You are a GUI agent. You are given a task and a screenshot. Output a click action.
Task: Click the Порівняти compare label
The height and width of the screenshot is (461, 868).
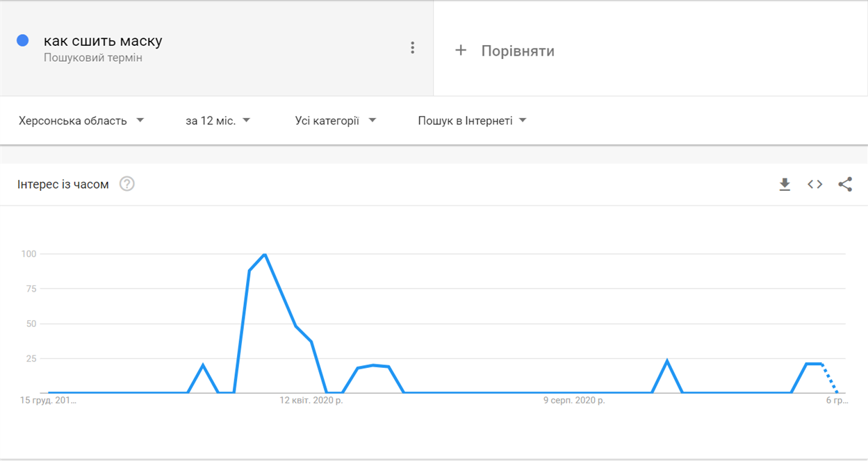coord(518,51)
